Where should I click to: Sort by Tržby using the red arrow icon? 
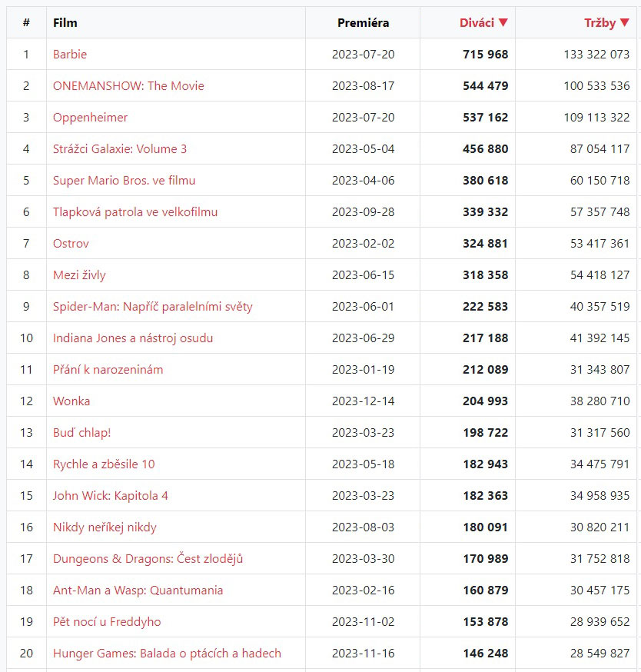tap(625, 22)
